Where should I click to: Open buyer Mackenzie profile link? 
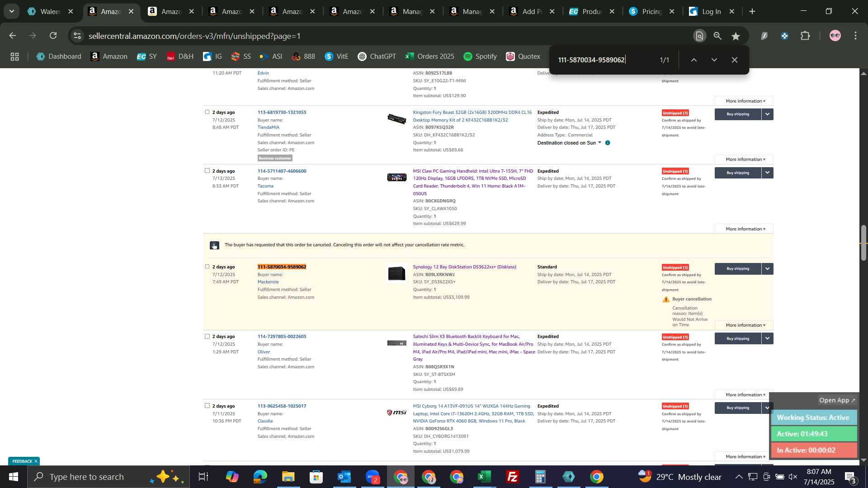[x=268, y=282]
